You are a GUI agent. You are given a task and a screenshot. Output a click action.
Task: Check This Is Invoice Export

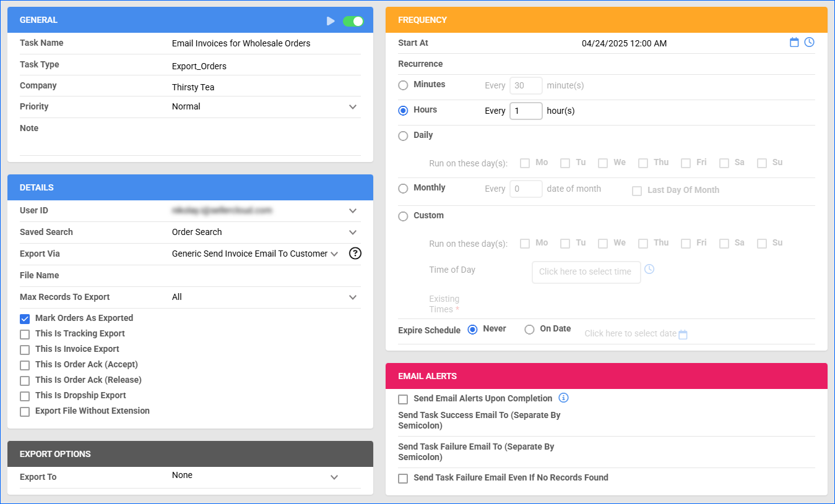[x=25, y=350]
